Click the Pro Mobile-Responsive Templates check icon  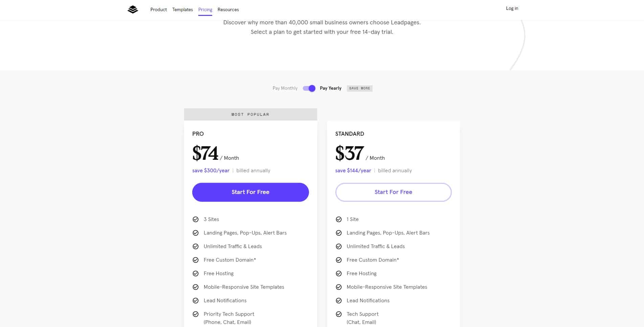click(x=196, y=287)
